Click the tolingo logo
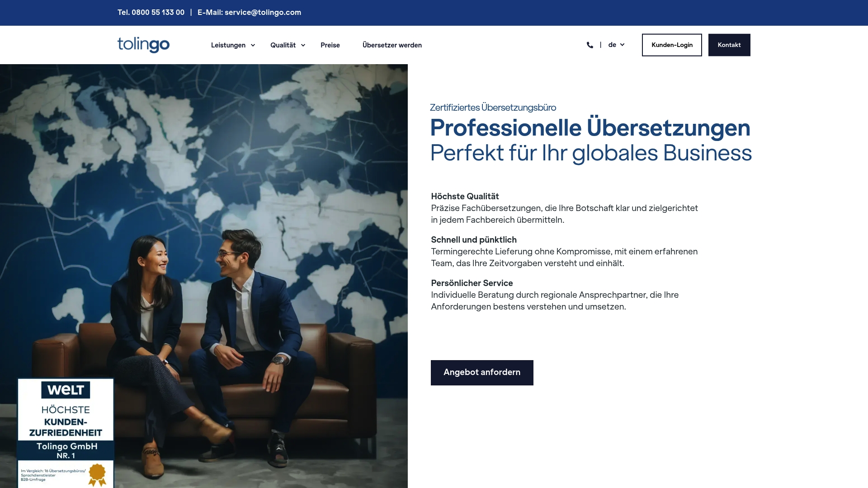The image size is (868, 488). pyautogui.click(x=143, y=45)
